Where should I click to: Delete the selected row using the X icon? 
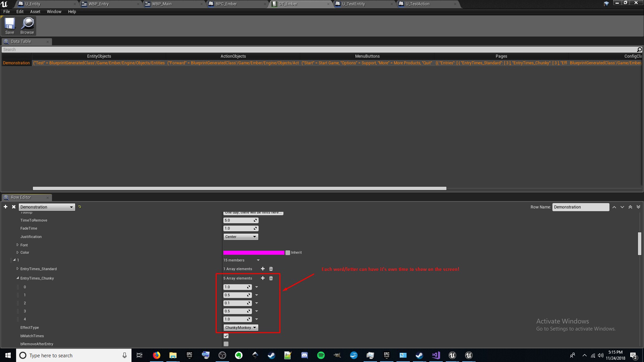pyautogui.click(x=13, y=207)
